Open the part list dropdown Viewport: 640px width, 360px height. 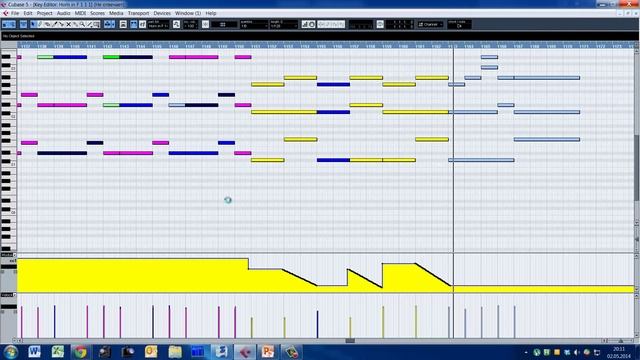pos(158,24)
